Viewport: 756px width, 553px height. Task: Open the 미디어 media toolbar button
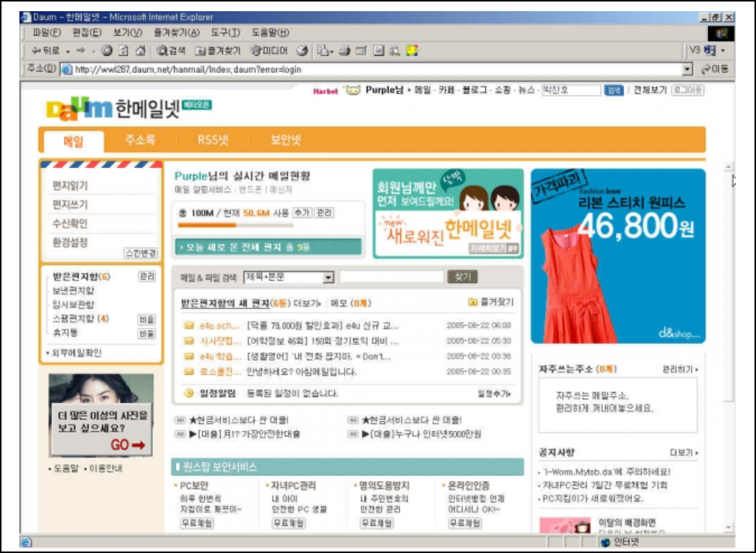(269, 51)
